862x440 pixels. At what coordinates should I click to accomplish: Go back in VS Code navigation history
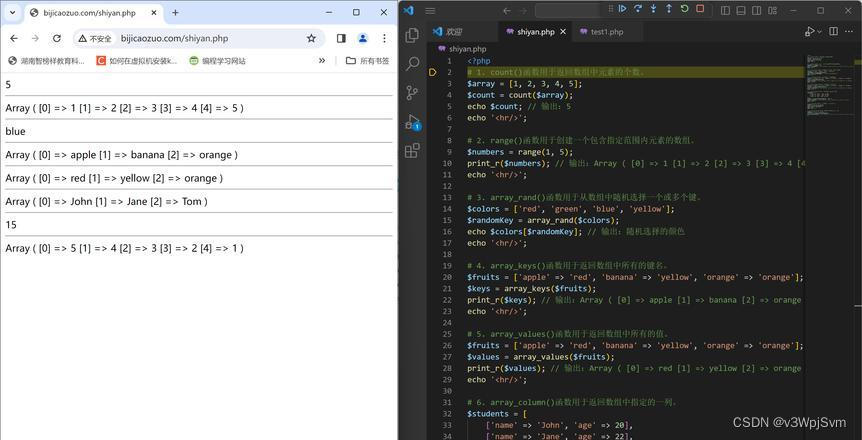coord(507,10)
